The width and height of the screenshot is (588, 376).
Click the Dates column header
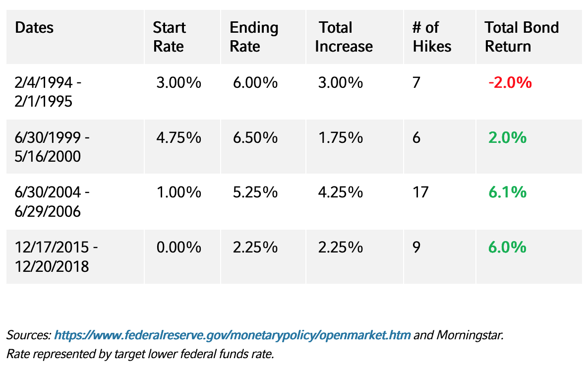[34, 28]
